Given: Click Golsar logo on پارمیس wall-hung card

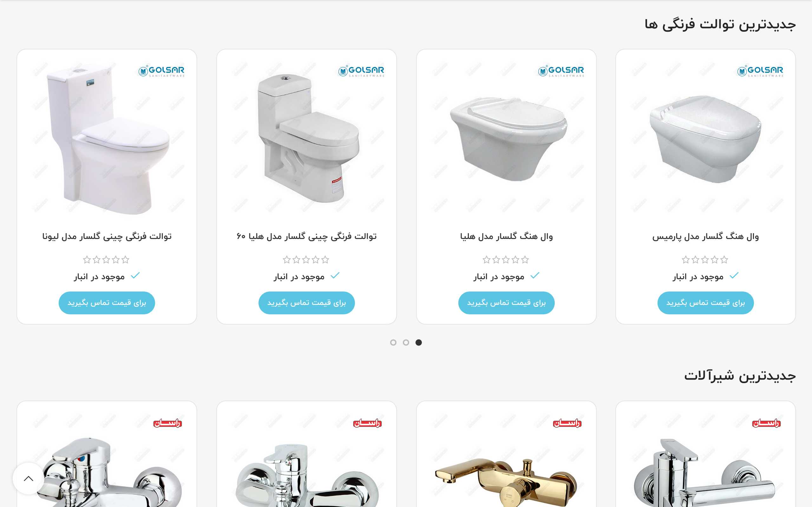Looking at the screenshot, I should pos(760,71).
